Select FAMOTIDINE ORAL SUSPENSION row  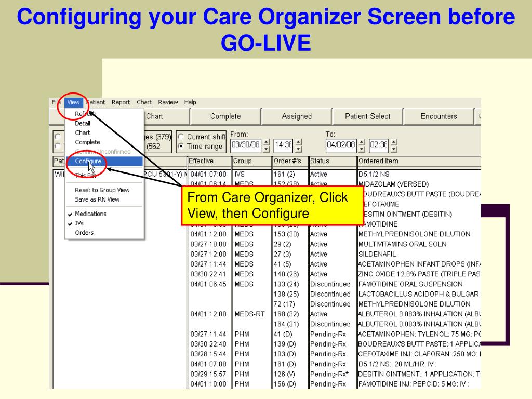click(335, 284)
